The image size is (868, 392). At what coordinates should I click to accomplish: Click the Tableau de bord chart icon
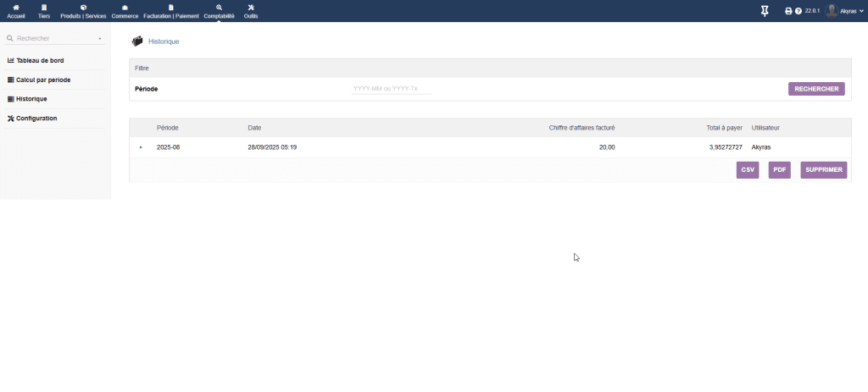click(x=10, y=60)
